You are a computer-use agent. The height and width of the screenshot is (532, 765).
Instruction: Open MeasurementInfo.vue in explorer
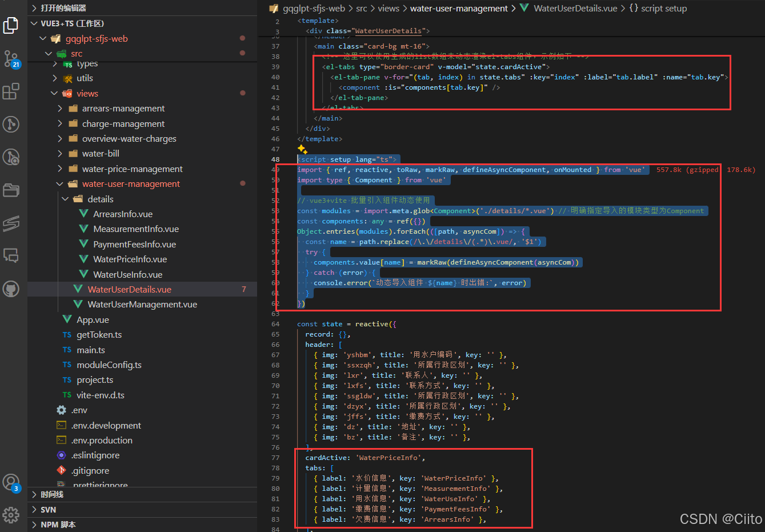(136, 229)
